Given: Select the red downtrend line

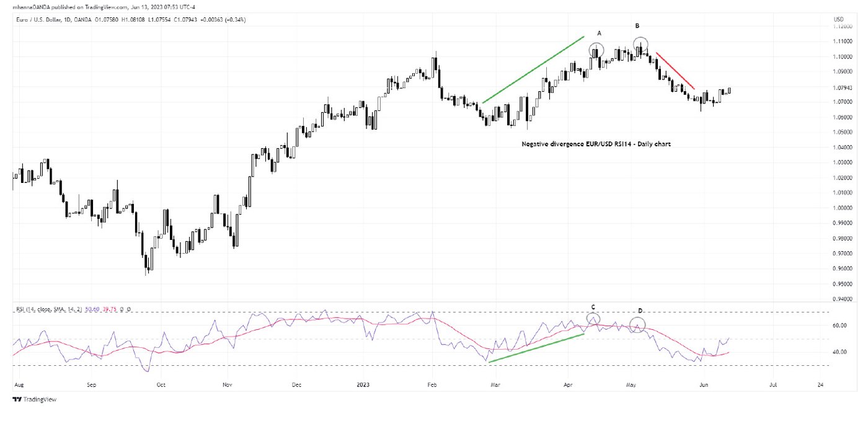Looking at the screenshot, I should 675,71.
